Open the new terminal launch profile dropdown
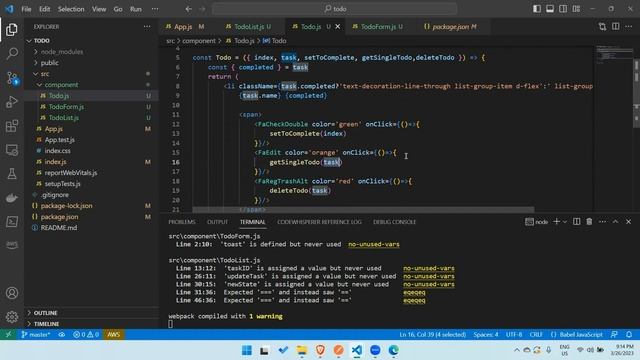 click(x=565, y=222)
